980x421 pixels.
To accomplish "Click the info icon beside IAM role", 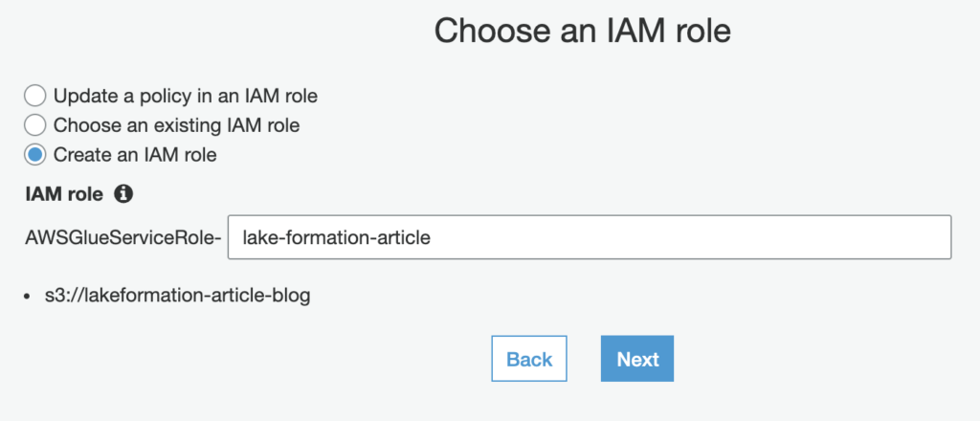I will tap(123, 194).
